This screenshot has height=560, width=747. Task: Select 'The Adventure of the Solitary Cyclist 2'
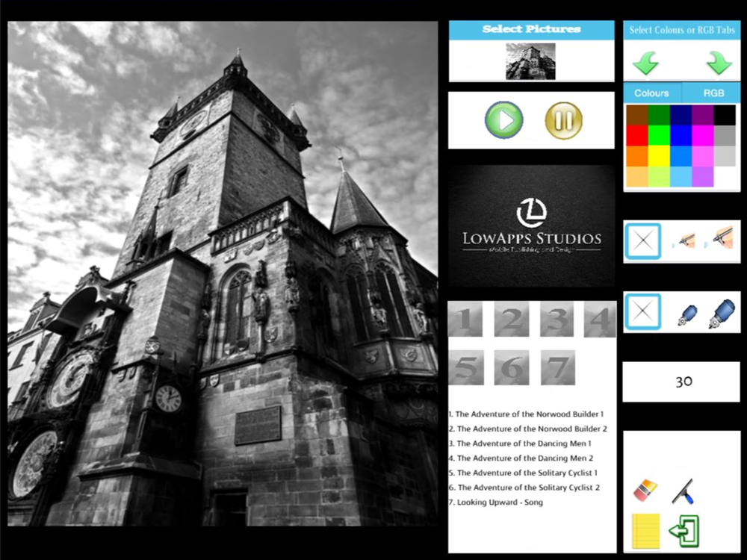click(524, 488)
